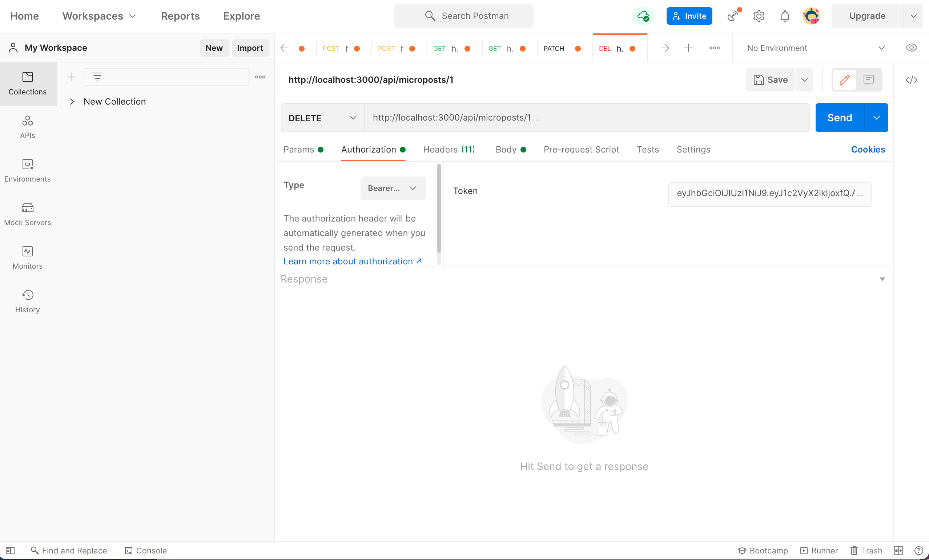Image resolution: width=929 pixels, height=560 pixels.
Task: Toggle the environment quick look eye icon
Action: [x=912, y=48]
